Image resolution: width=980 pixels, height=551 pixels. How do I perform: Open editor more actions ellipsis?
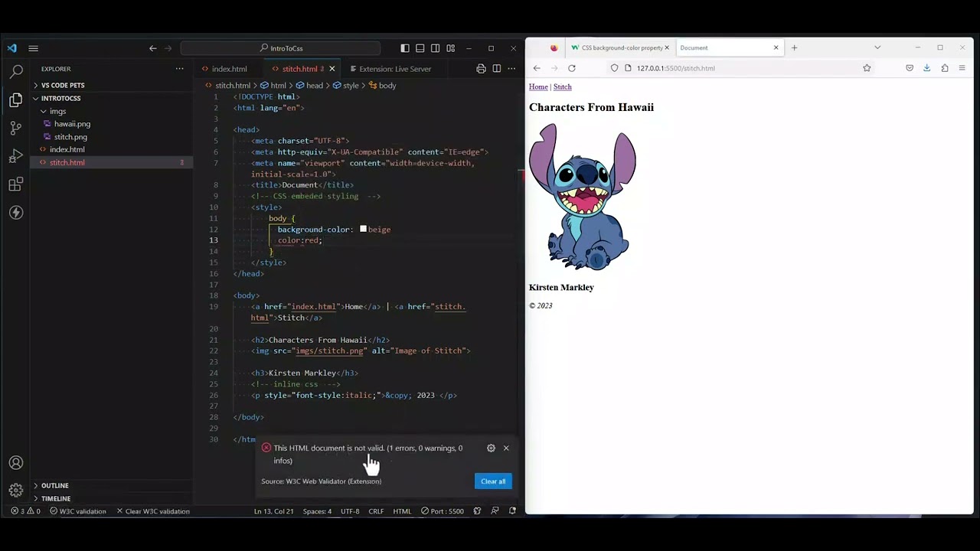pos(511,69)
